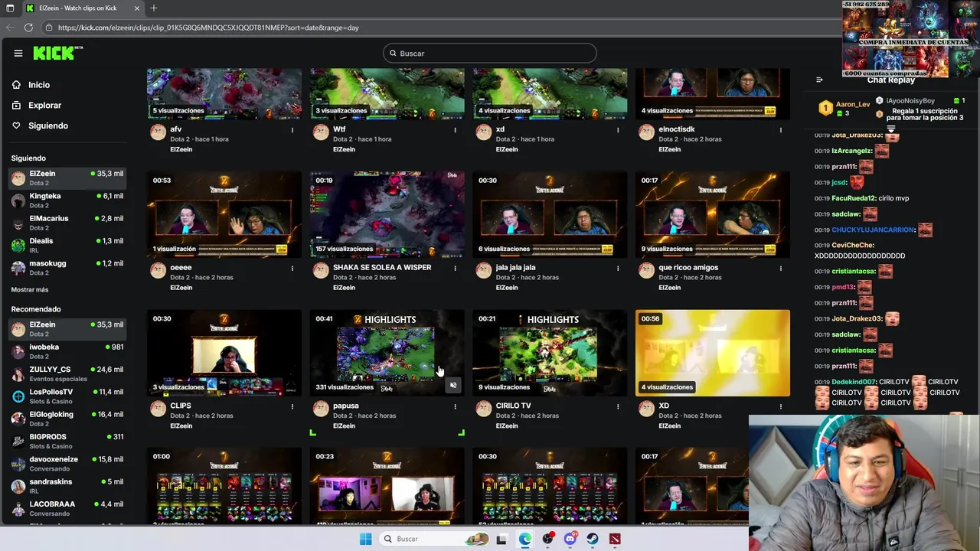The image size is (980, 551).
Task: Click IAyooNoisyBoy in chat leaderboard
Action: (910, 101)
